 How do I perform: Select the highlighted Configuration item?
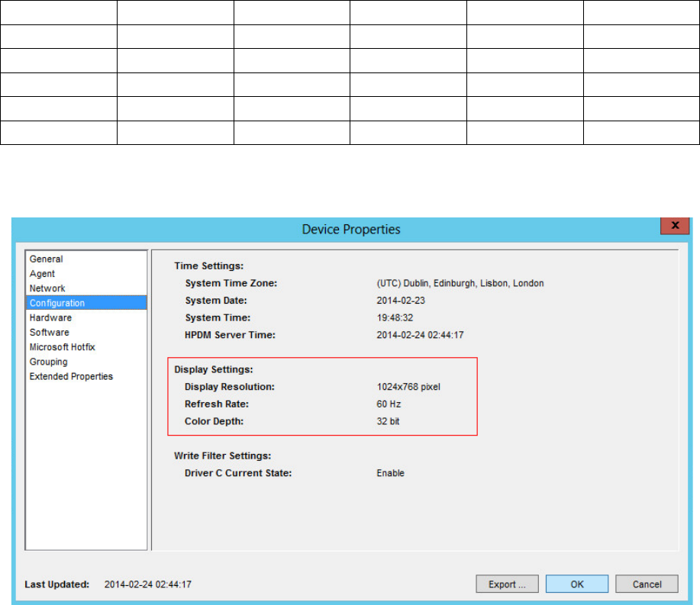point(57,303)
